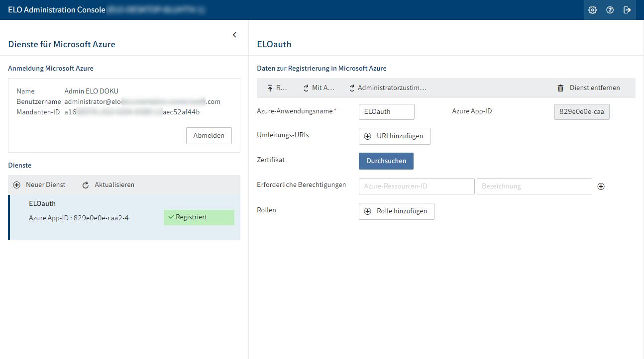Open settings via the gear icon
Screen dimensions: 644x359
tap(592, 10)
